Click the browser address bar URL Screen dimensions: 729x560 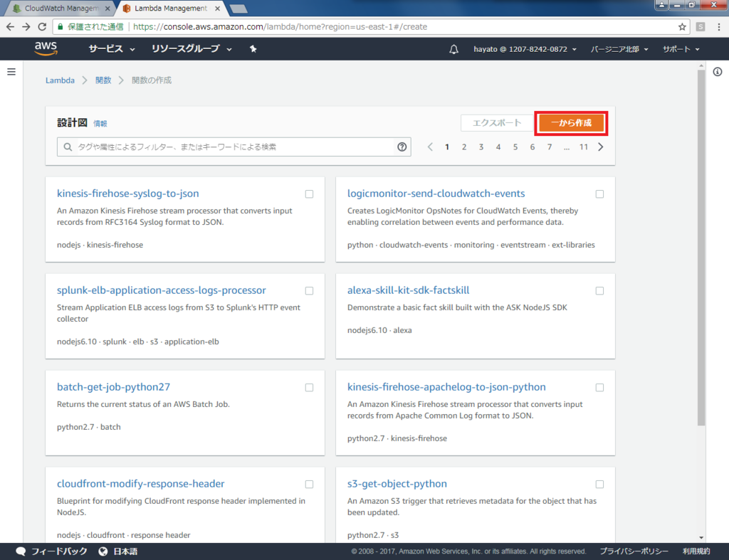280,27
